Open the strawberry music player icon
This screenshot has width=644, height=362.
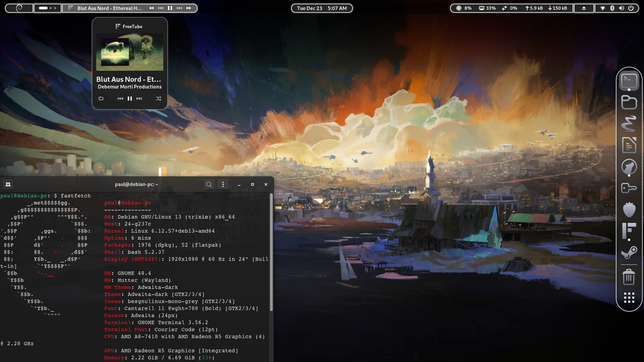pos(629,209)
